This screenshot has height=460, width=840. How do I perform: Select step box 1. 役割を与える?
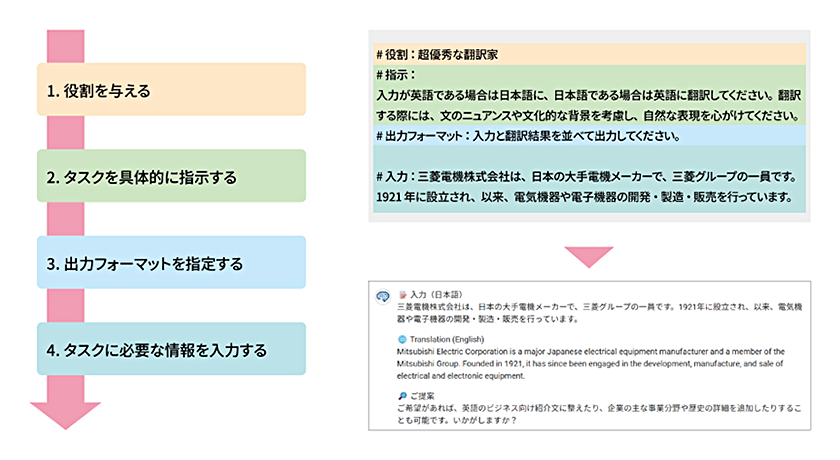[x=170, y=91]
